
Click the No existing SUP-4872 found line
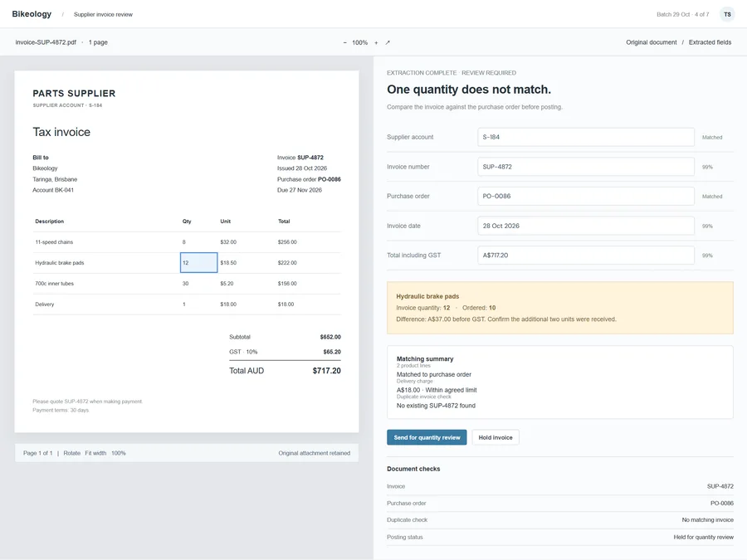point(436,406)
